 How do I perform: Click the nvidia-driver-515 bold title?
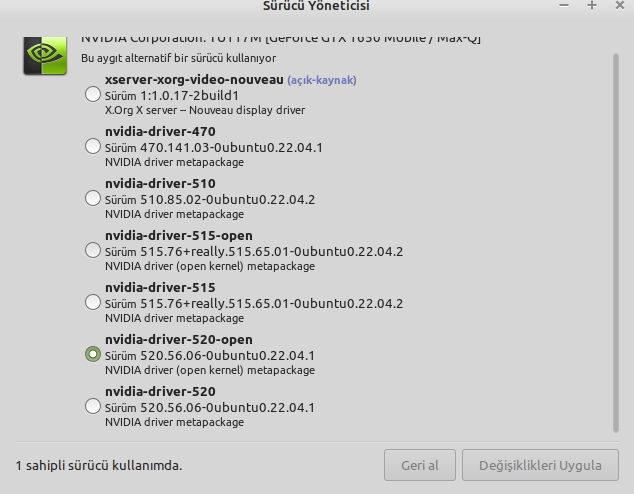(160, 288)
